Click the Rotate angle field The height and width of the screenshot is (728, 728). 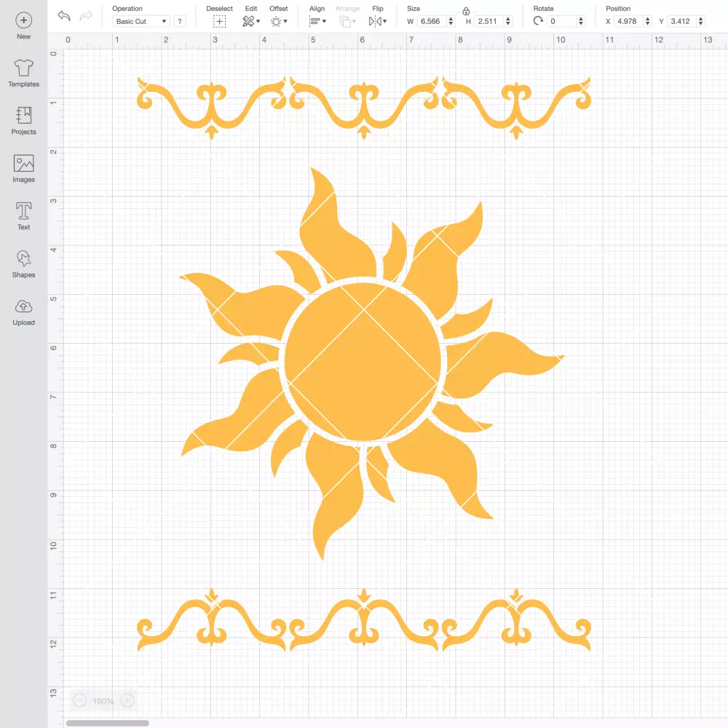click(x=562, y=21)
